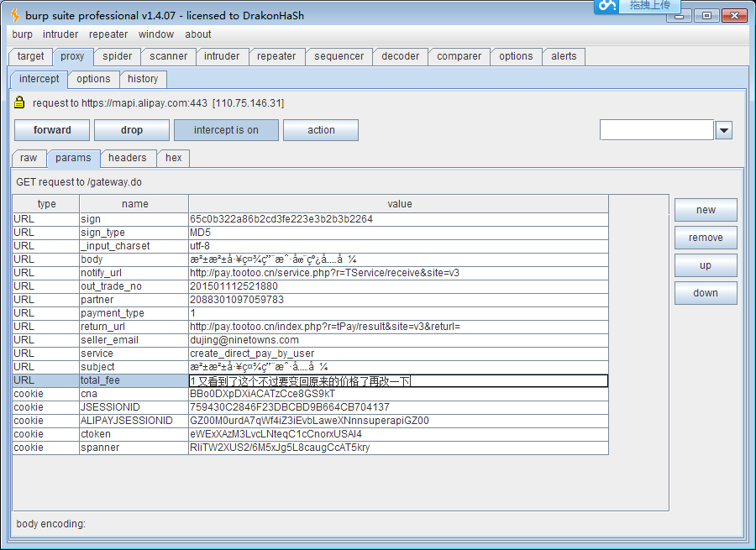Open the proxy options sub-tab
756x550 pixels.
(x=93, y=79)
